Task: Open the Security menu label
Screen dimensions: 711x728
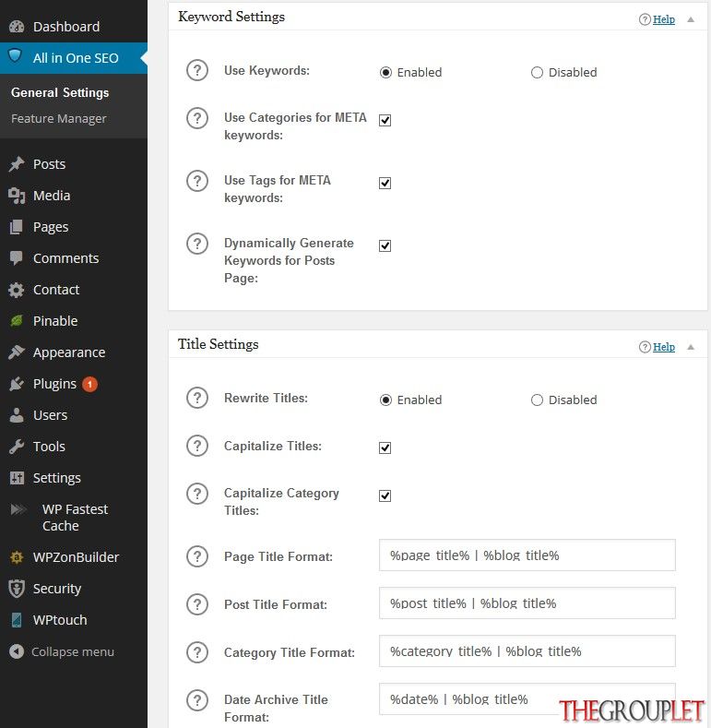Action: pyautogui.click(x=57, y=589)
